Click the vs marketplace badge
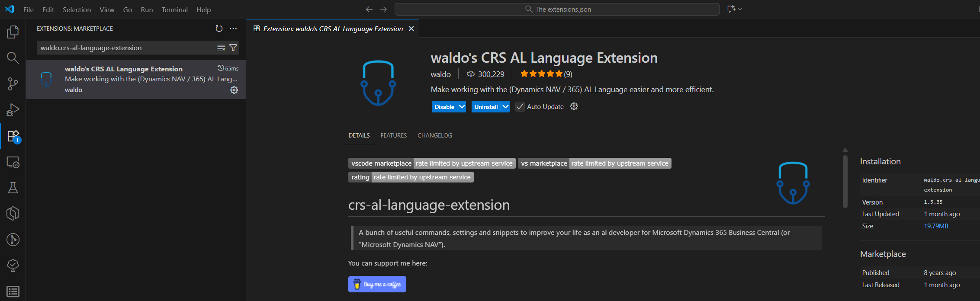980x301 pixels. (594, 163)
